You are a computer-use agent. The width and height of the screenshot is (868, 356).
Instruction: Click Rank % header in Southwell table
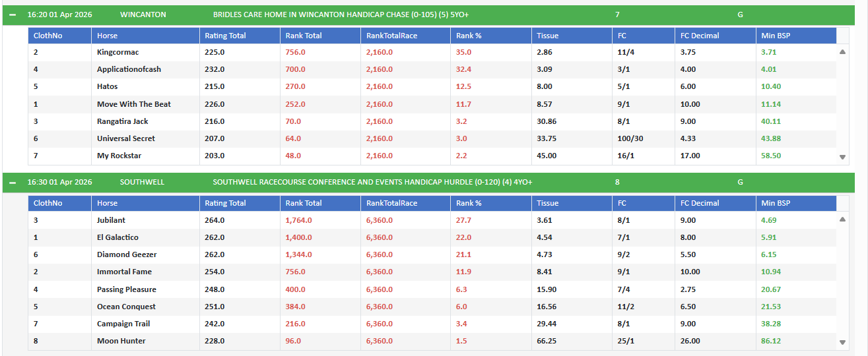pyautogui.click(x=469, y=203)
